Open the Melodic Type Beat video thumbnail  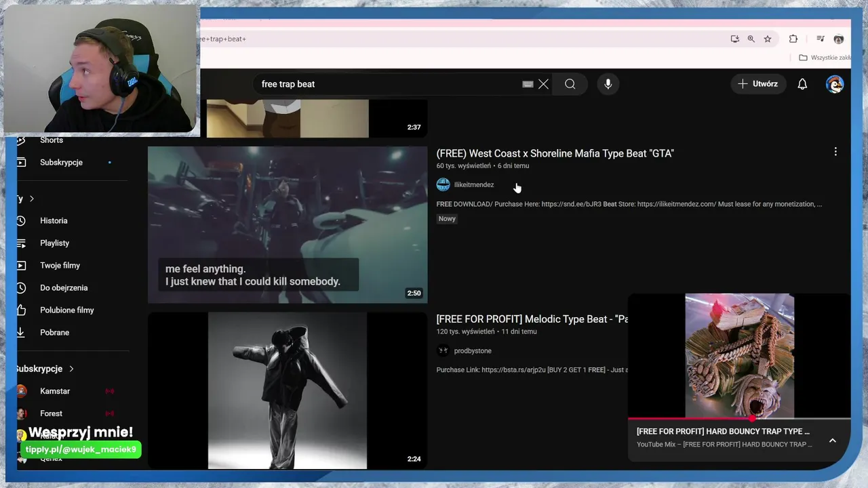click(x=288, y=390)
